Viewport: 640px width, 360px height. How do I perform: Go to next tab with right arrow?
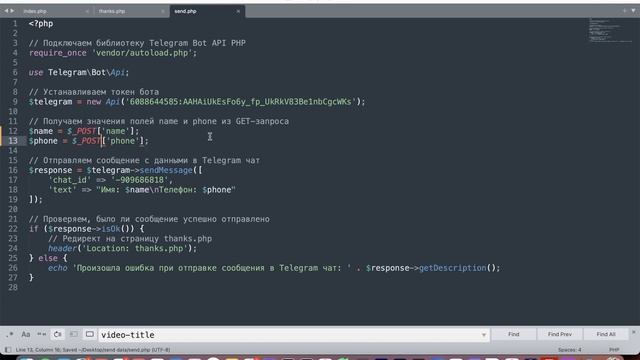point(12,11)
